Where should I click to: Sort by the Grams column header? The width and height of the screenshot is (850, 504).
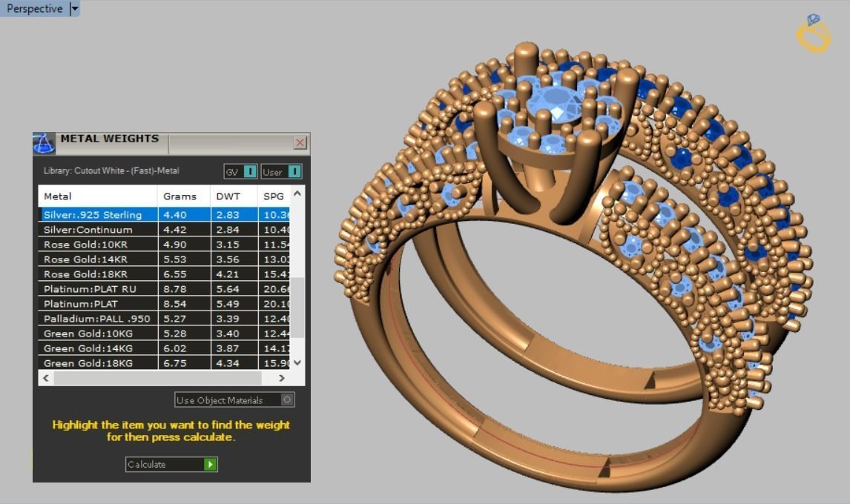(184, 196)
